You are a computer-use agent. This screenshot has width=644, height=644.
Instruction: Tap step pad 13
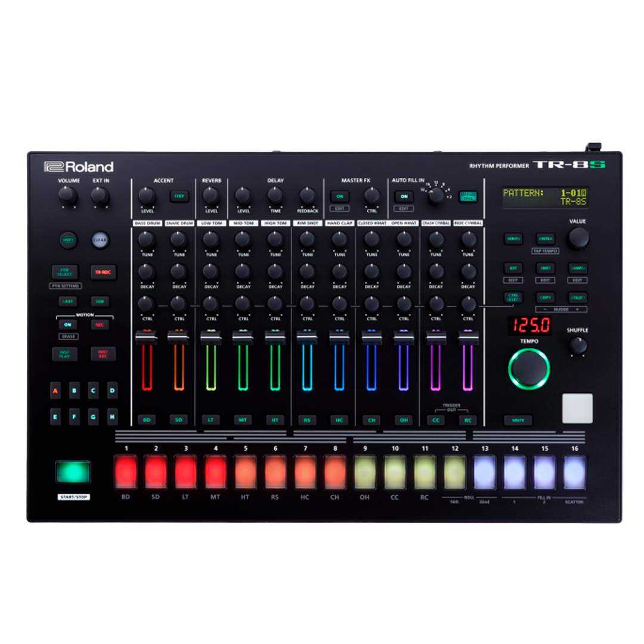pos(485,472)
